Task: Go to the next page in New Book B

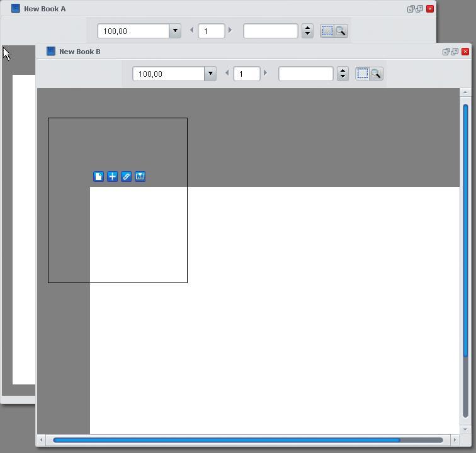Action: [265, 73]
